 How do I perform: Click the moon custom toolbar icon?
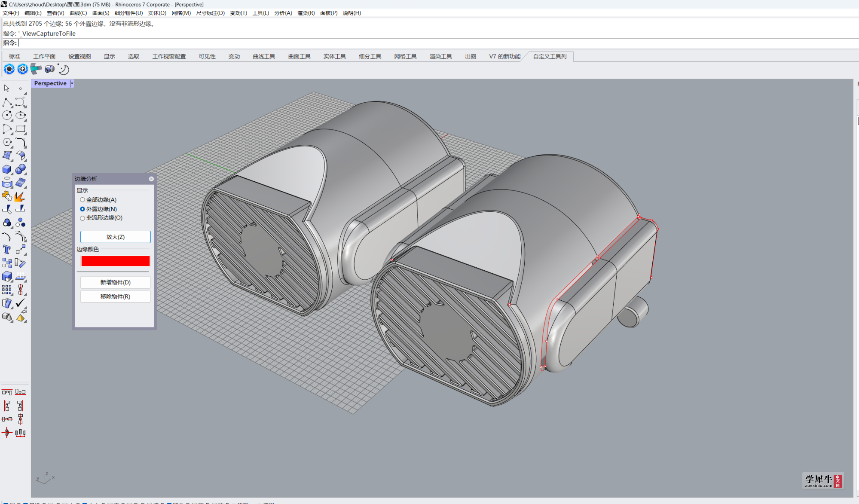(x=64, y=69)
